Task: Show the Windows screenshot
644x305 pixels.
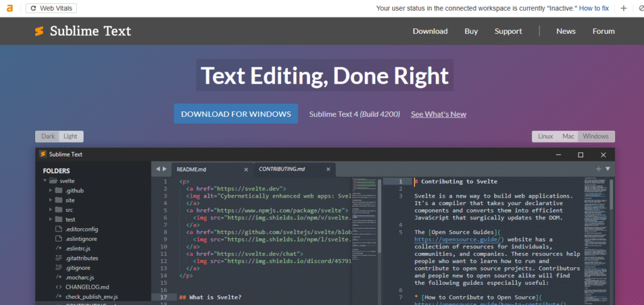Action: pyautogui.click(x=596, y=136)
